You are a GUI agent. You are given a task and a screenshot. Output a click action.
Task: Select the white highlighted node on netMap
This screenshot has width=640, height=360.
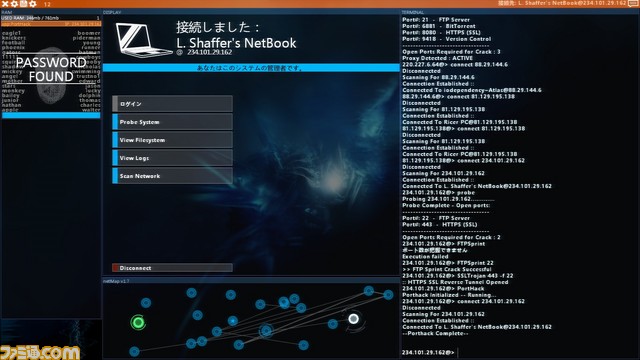coord(353,318)
